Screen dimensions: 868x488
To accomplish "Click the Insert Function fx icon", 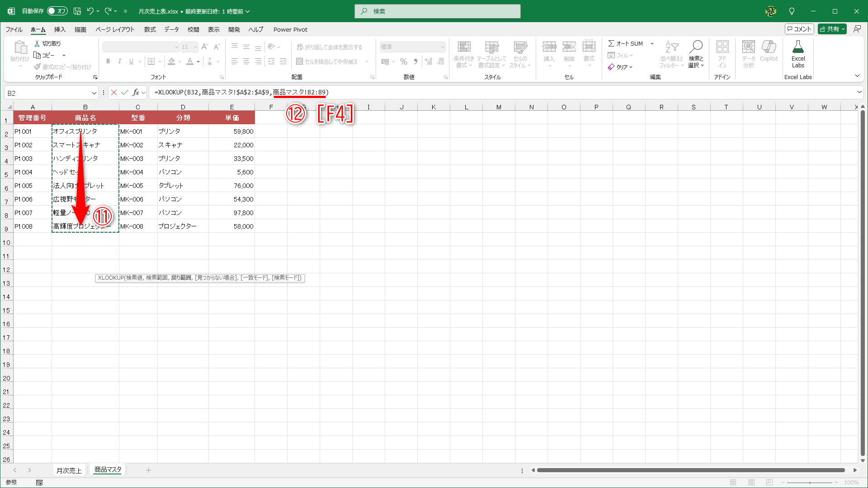I will click(136, 93).
